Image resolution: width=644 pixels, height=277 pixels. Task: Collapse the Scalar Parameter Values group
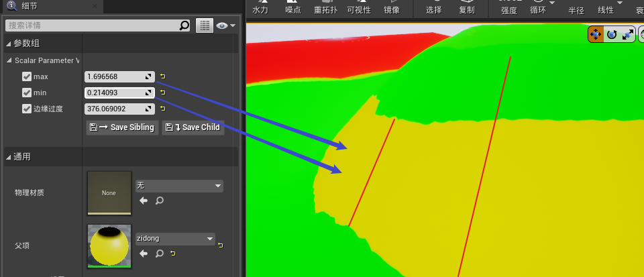(9, 60)
